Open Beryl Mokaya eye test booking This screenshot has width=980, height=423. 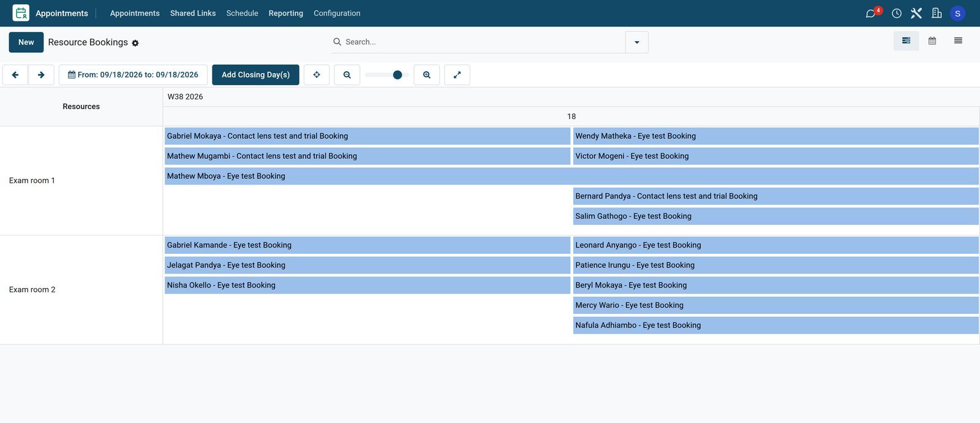pyautogui.click(x=776, y=285)
